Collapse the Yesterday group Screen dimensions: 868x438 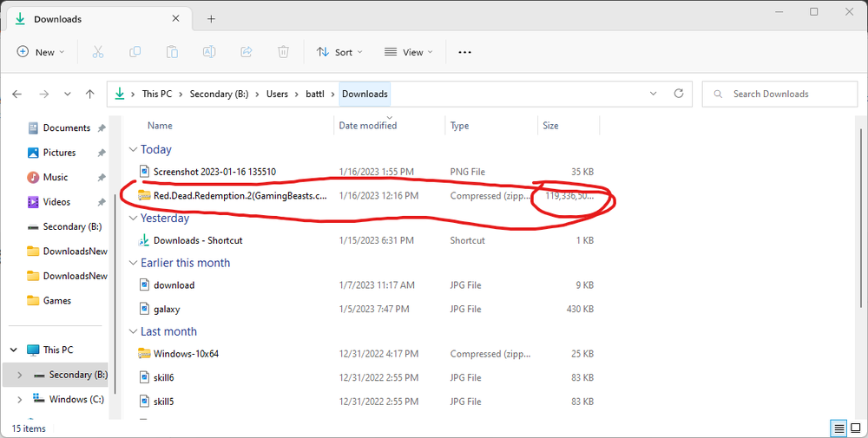[x=133, y=218]
